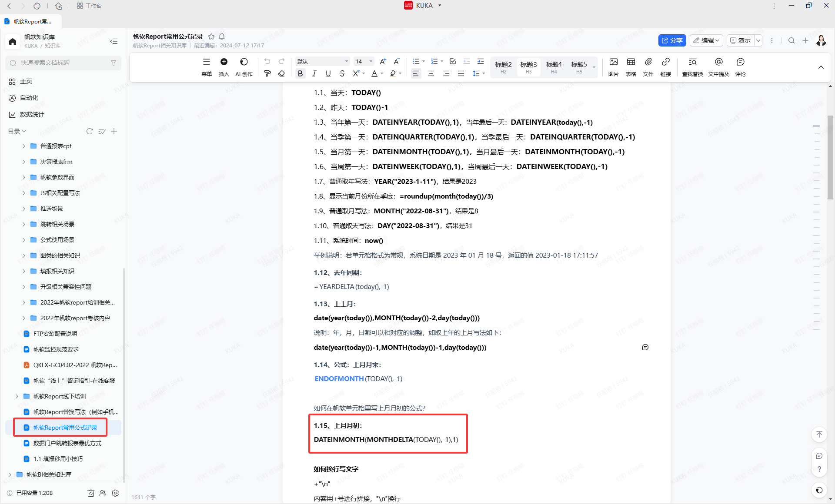Click the Insert plus icon

(x=224, y=62)
